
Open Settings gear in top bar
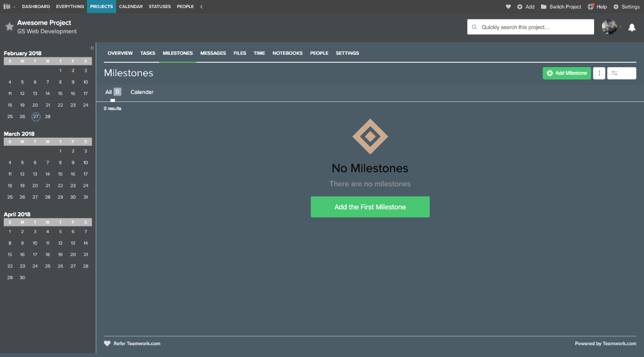click(616, 6)
